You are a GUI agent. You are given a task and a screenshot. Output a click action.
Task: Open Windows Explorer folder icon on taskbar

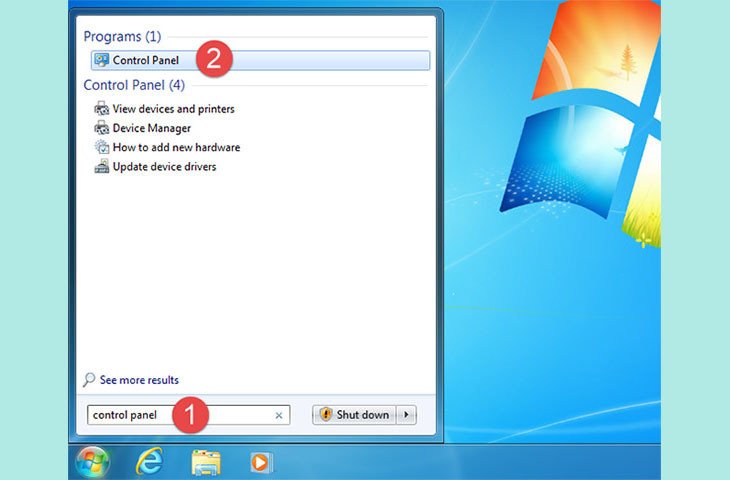point(206,462)
